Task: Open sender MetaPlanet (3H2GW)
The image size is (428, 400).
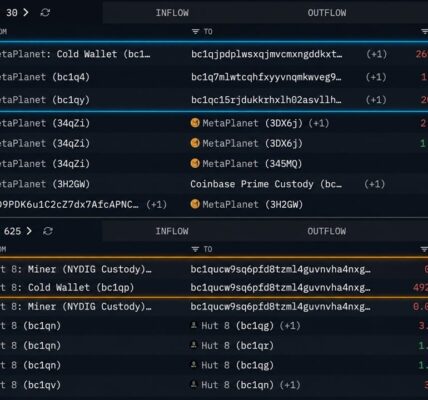Action: [45, 184]
